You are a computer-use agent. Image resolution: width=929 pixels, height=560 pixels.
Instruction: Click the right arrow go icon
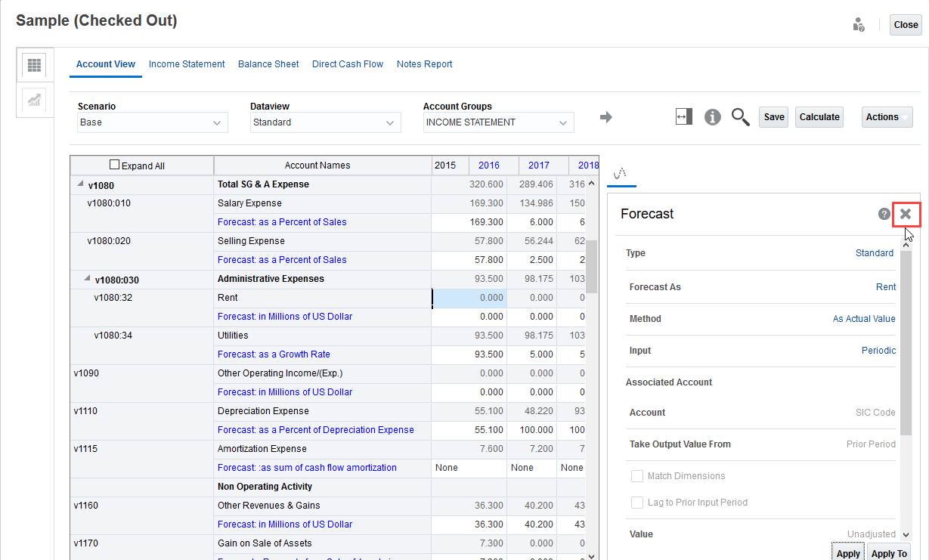click(605, 117)
